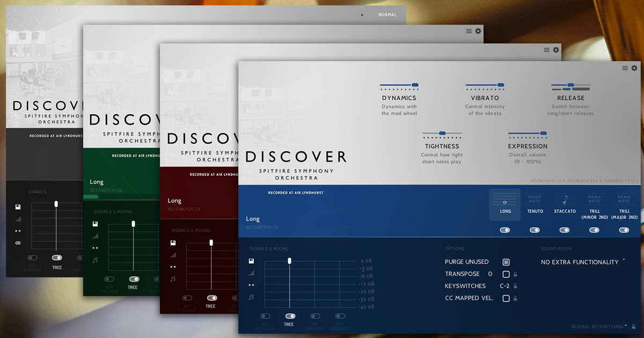
Task: Enable the CC Mapped Vel. checkbox
Action: pyautogui.click(x=506, y=298)
